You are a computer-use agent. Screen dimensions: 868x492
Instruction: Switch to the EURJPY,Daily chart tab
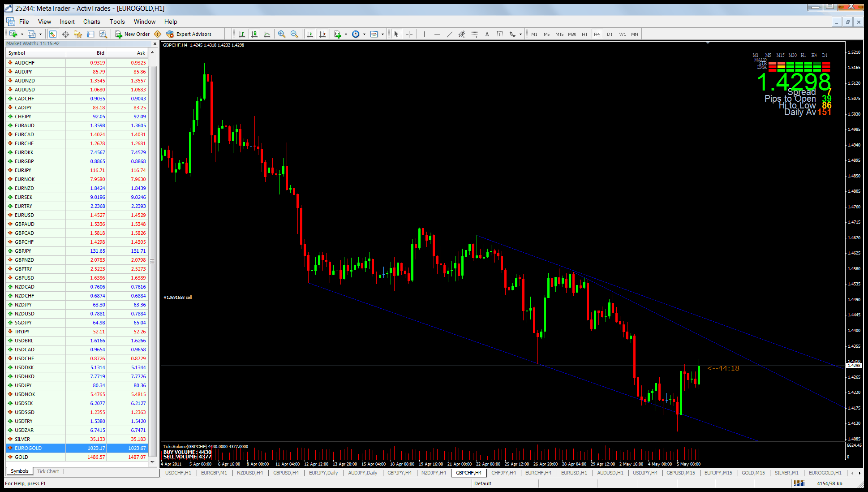coord(323,473)
